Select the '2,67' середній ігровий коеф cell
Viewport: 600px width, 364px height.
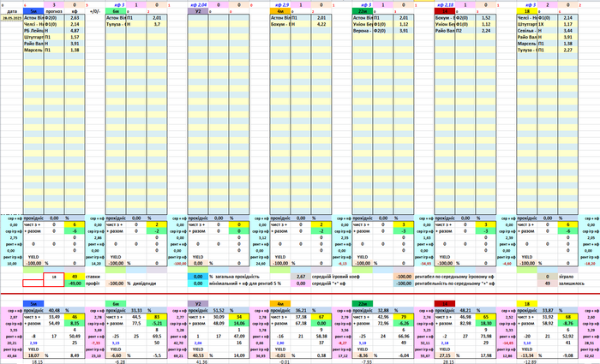pyautogui.click(x=301, y=277)
